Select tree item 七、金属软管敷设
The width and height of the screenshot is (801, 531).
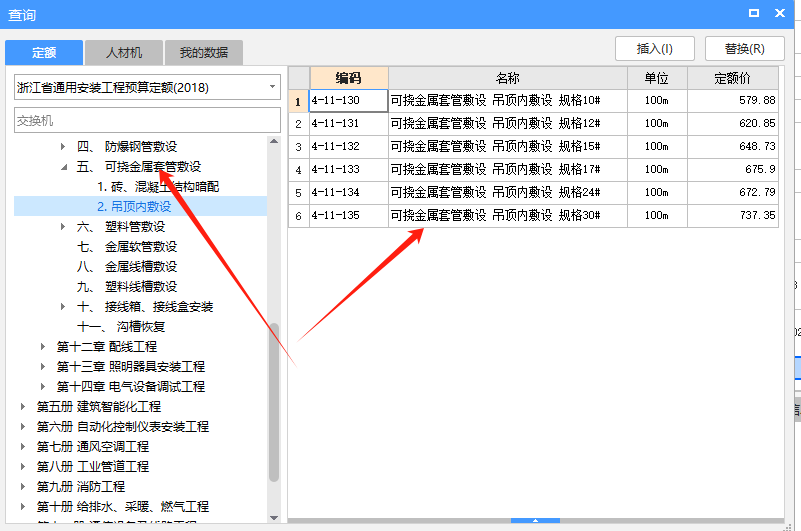coord(127,247)
